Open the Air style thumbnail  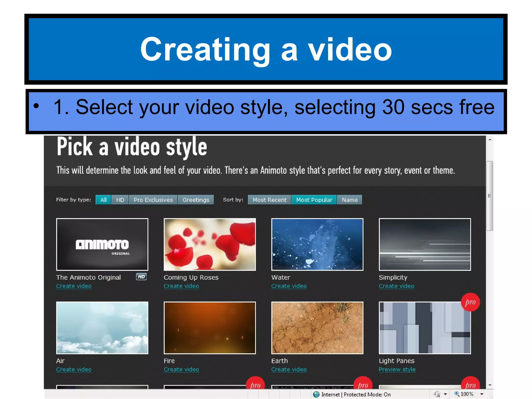(102, 328)
